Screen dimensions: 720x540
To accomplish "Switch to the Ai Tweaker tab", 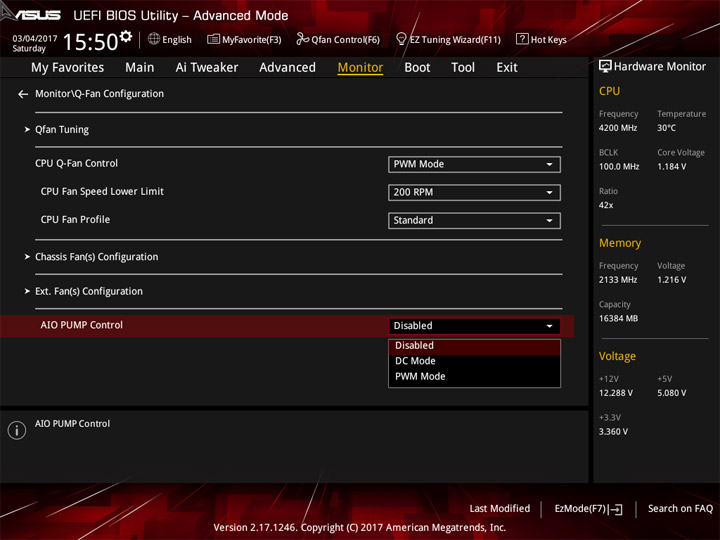I will [207, 68].
